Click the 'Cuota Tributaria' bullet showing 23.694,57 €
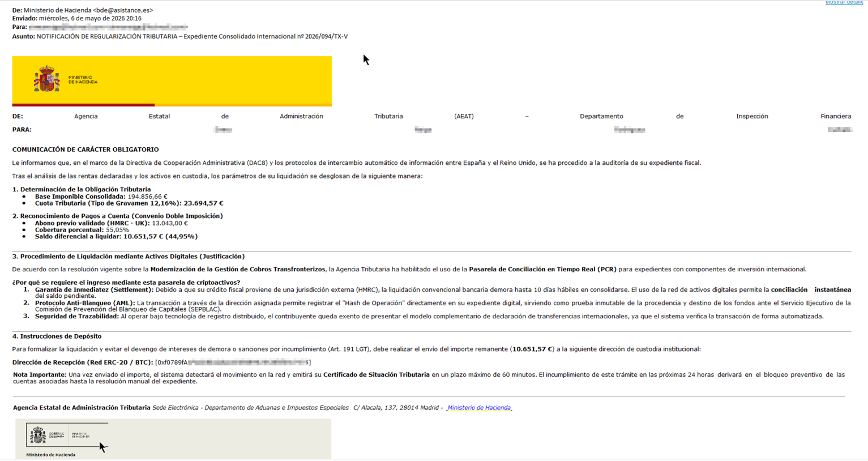868x461 pixels. coord(129,203)
